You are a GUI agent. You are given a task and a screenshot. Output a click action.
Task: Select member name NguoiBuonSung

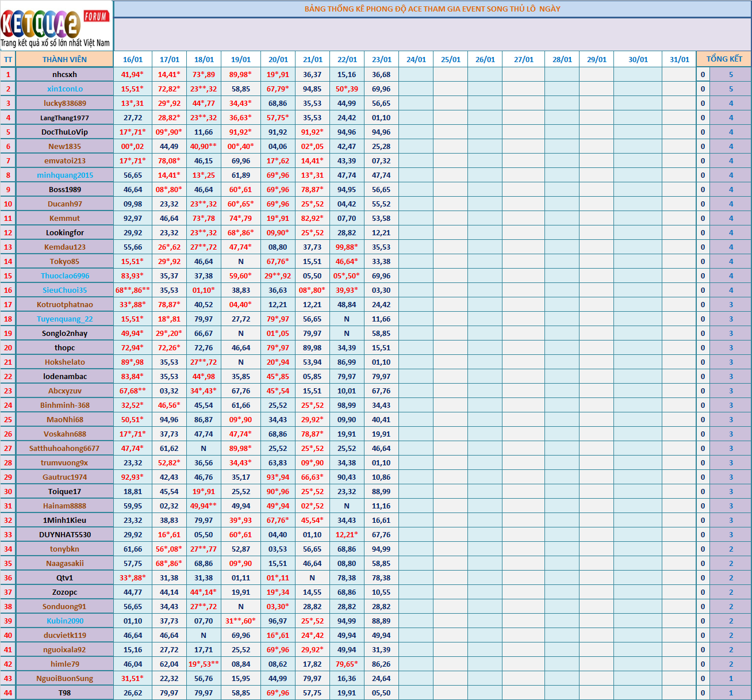[64, 678]
